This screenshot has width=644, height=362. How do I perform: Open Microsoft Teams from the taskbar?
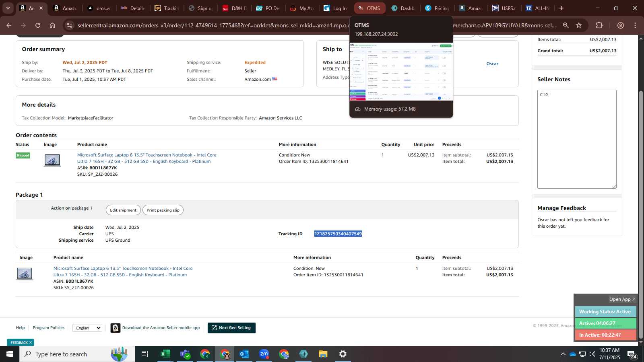(185, 354)
